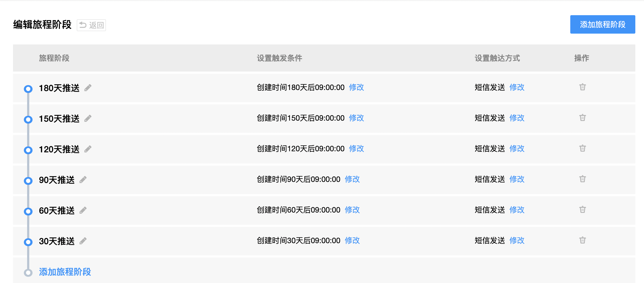Select the 180天推送 timeline node circle
The width and height of the screenshot is (644, 283).
click(28, 89)
